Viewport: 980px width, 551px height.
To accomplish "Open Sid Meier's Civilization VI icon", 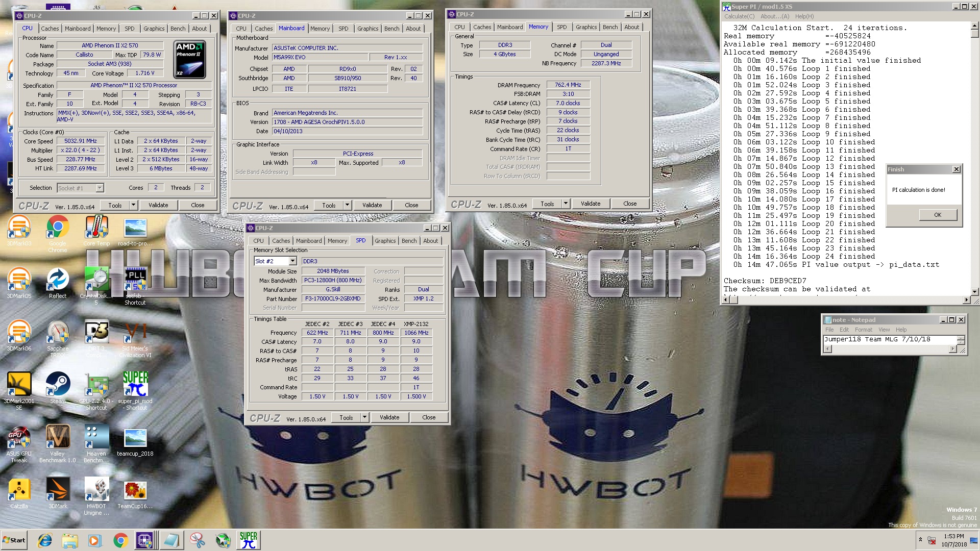I will (136, 339).
